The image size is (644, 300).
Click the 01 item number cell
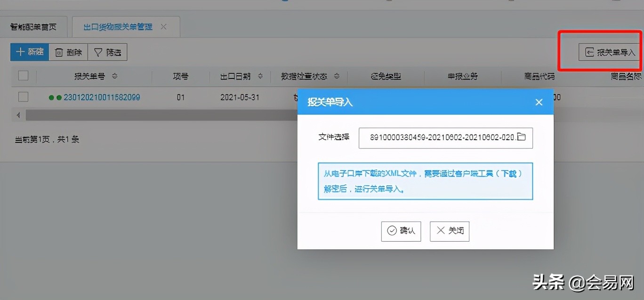(181, 98)
